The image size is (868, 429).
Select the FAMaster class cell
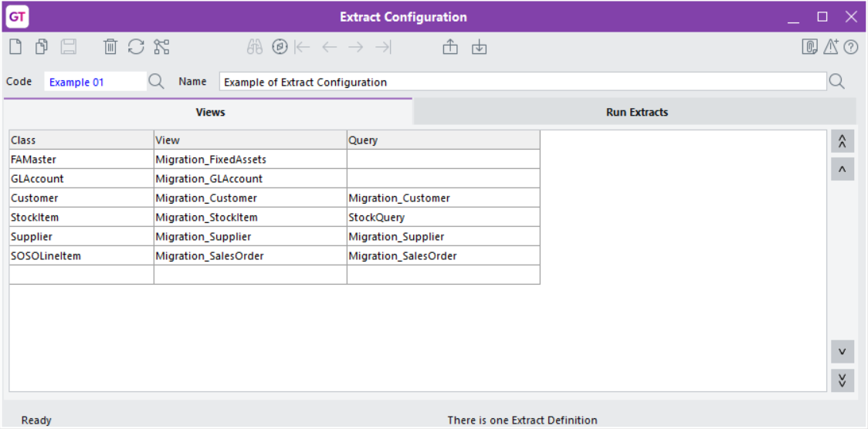coord(81,159)
